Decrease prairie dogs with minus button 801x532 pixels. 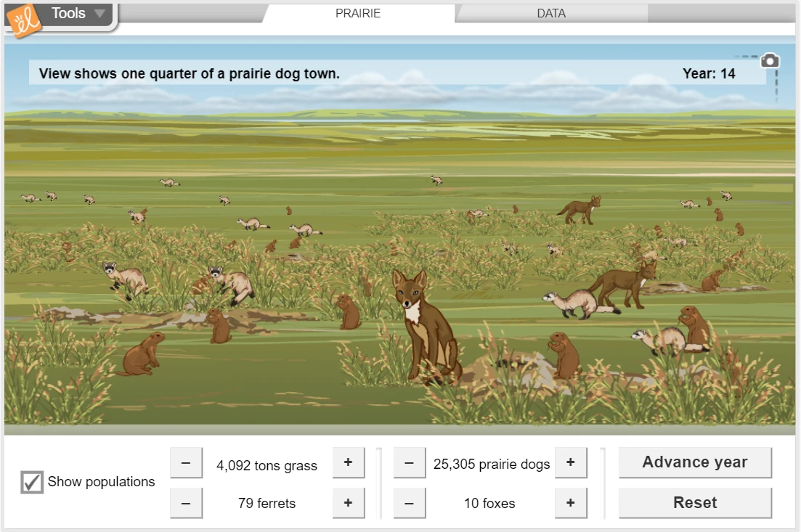pyautogui.click(x=409, y=463)
